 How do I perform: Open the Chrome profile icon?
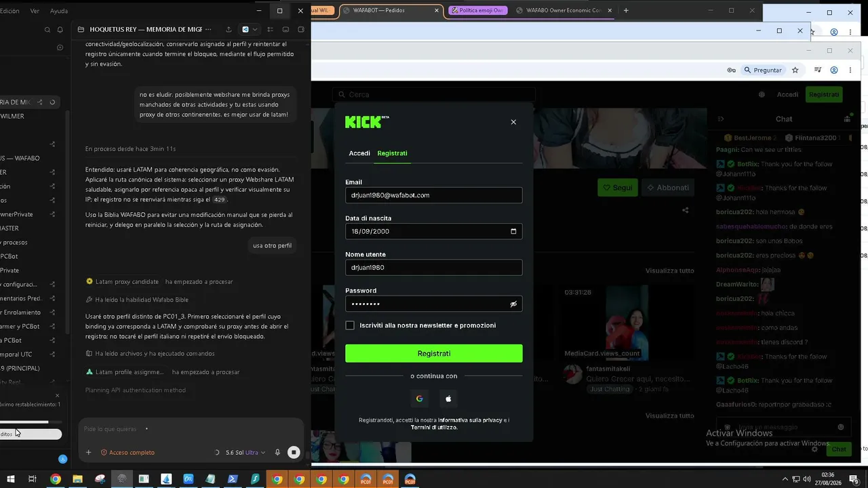click(x=834, y=70)
